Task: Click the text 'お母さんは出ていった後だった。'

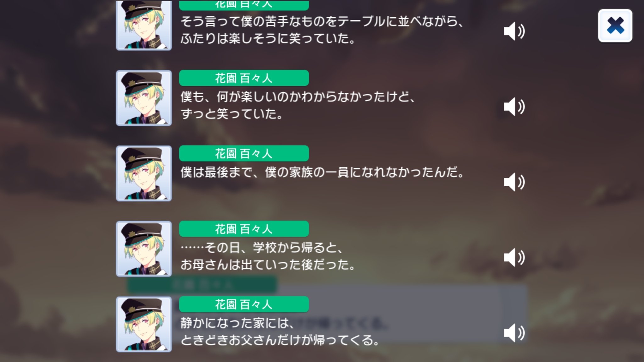Action: [268, 265]
